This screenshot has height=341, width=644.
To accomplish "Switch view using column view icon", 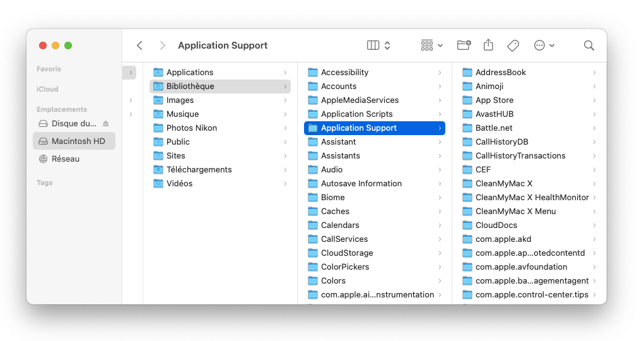I will click(373, 45).
